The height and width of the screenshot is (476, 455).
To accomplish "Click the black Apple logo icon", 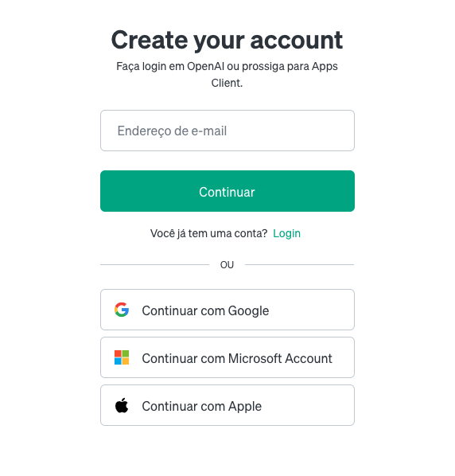I will coord(122,405).
